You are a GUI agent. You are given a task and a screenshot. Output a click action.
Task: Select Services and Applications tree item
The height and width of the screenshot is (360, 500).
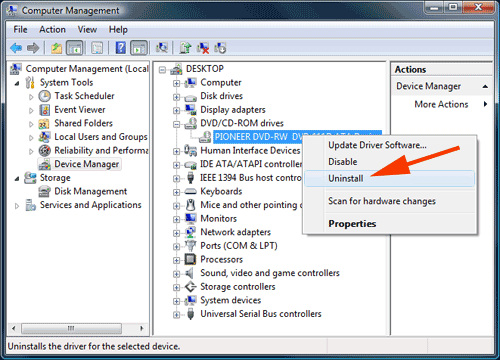tap(90, 205)
